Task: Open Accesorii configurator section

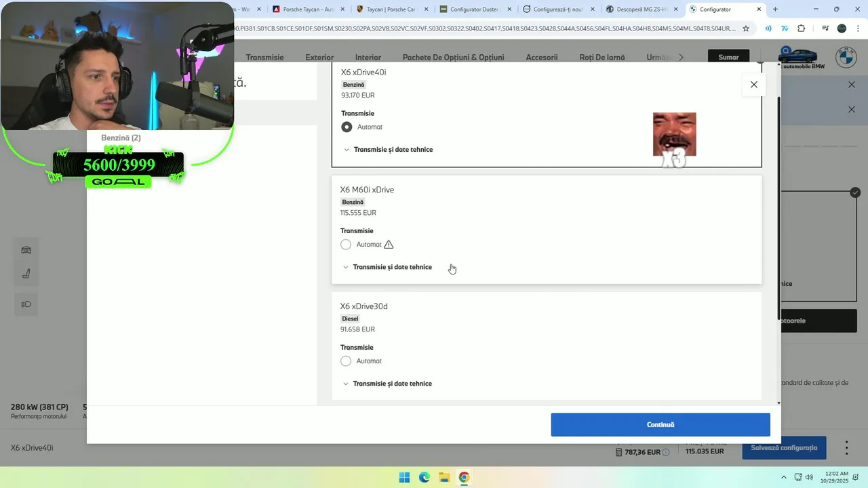Action: [541, 58]
